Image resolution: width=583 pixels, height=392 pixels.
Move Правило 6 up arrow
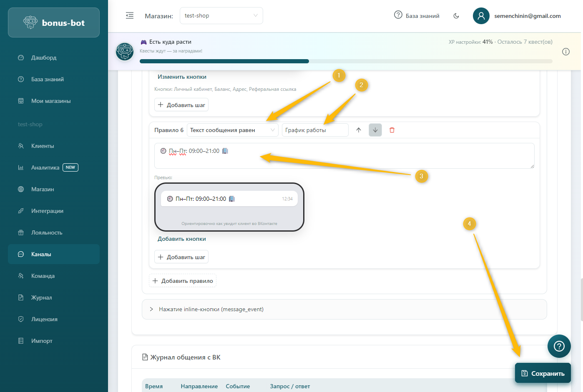point(359,130)
